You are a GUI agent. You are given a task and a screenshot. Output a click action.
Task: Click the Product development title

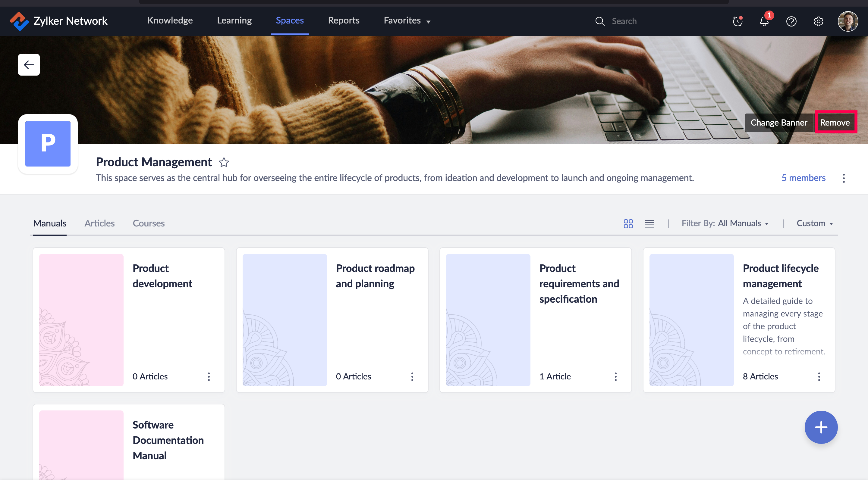162,276
